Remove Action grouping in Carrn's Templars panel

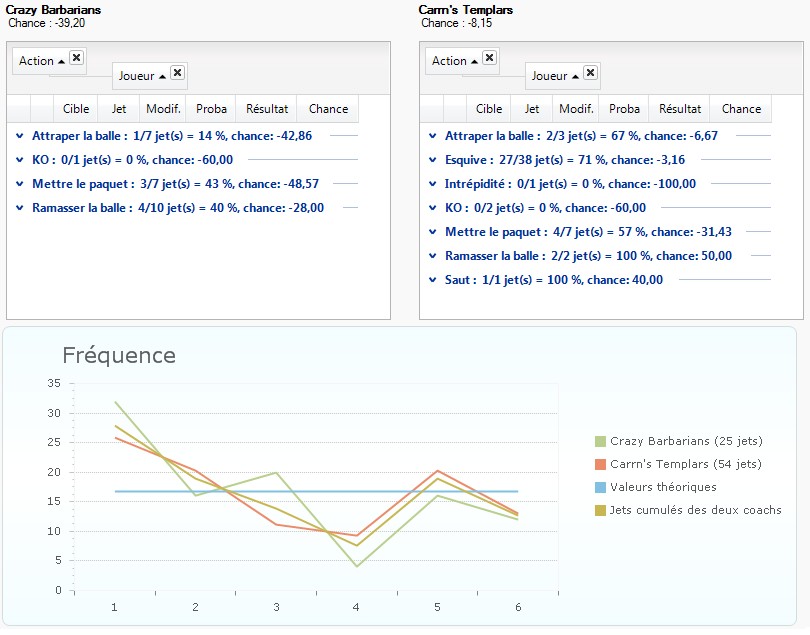(x=489, y=58)
